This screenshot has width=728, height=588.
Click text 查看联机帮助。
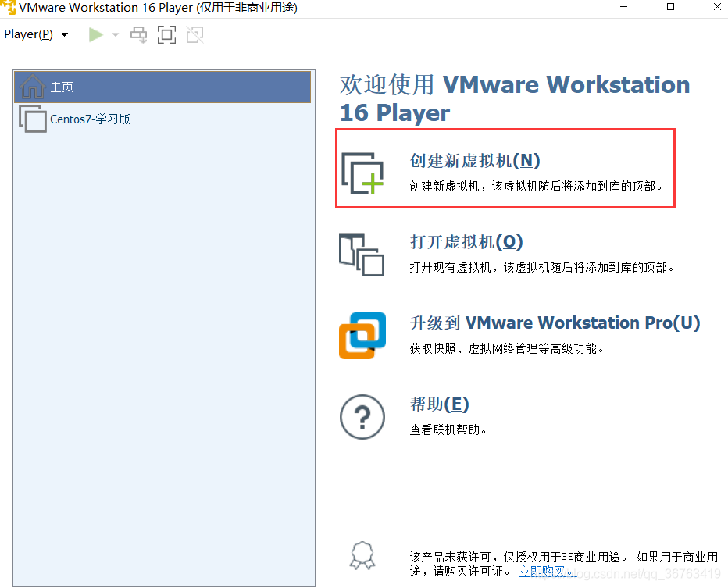pos(448,429)
